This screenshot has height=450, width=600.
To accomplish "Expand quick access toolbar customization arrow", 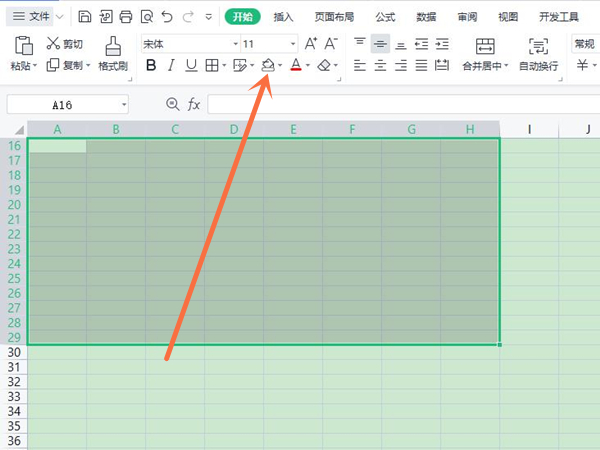I will point(209,17).
